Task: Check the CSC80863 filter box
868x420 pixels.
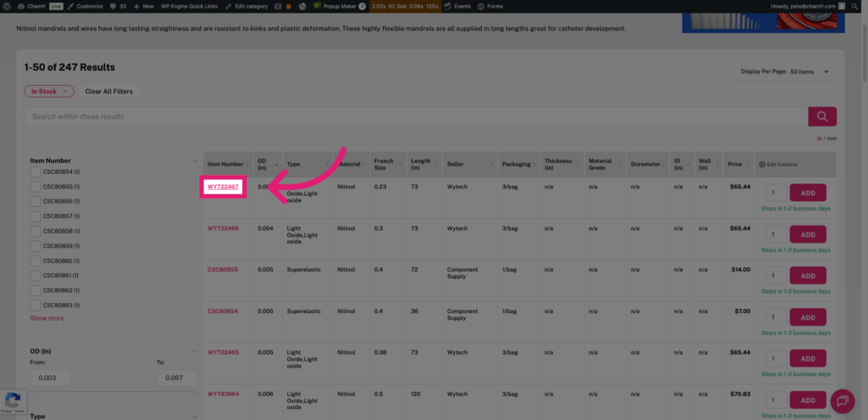Action: click(36, 305)
